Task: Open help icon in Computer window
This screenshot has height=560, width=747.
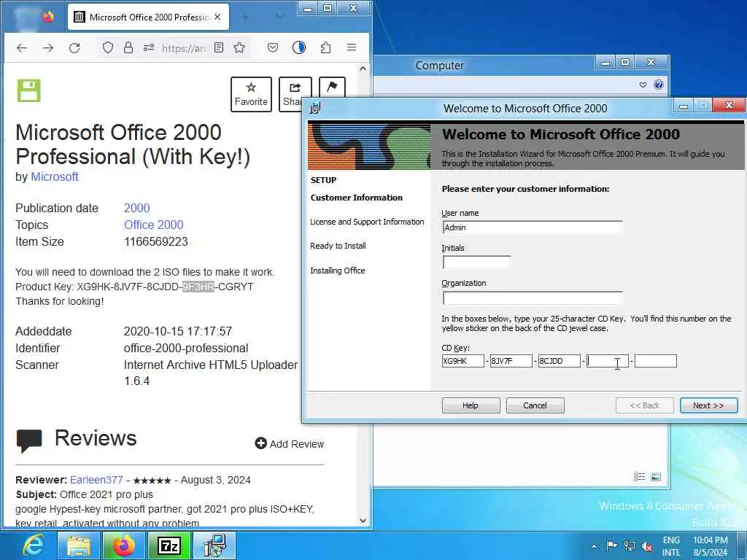Action: [x=659, y=85]
